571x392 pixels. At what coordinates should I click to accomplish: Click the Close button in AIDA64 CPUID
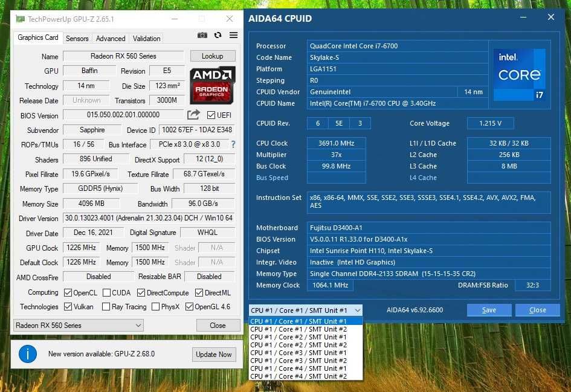click(x=538, y=310)
